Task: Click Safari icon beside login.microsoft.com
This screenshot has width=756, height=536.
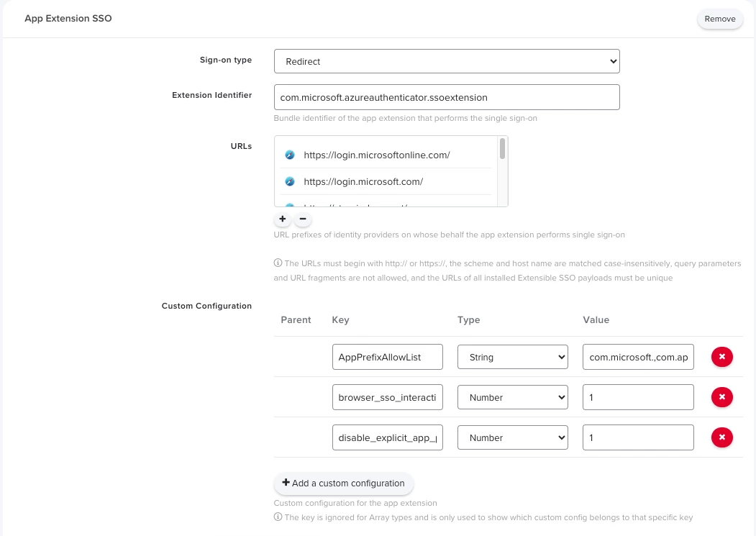Action: coord(290,181)
